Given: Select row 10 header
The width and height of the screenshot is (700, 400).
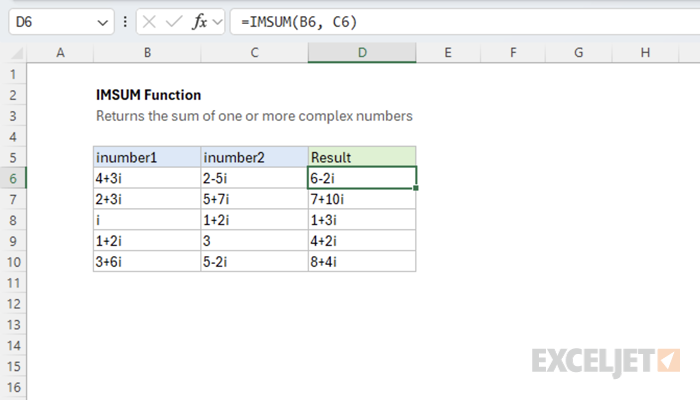Looking at the screenshot, I should click(13, 262).
